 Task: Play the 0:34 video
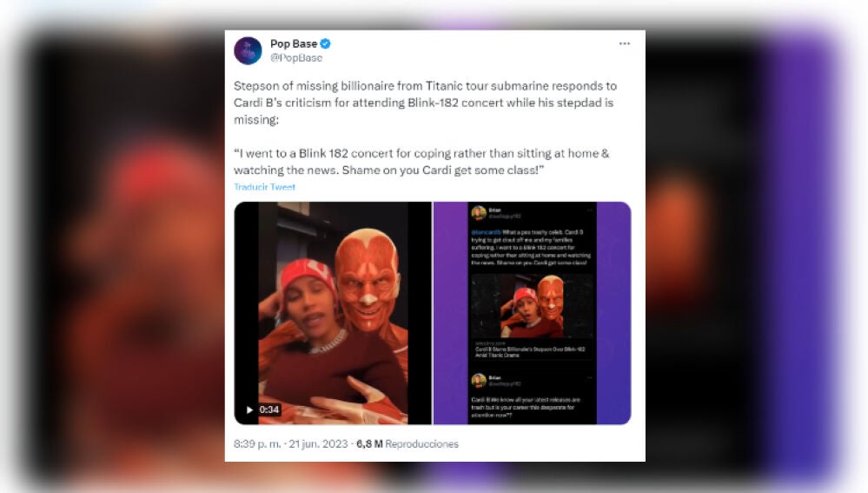click(249, 410)
